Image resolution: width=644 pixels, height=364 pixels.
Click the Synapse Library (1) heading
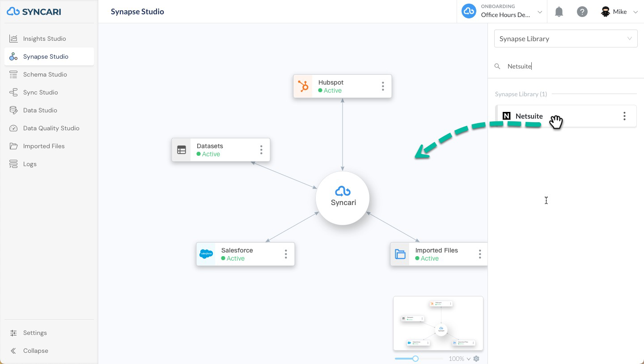(521, 94)
